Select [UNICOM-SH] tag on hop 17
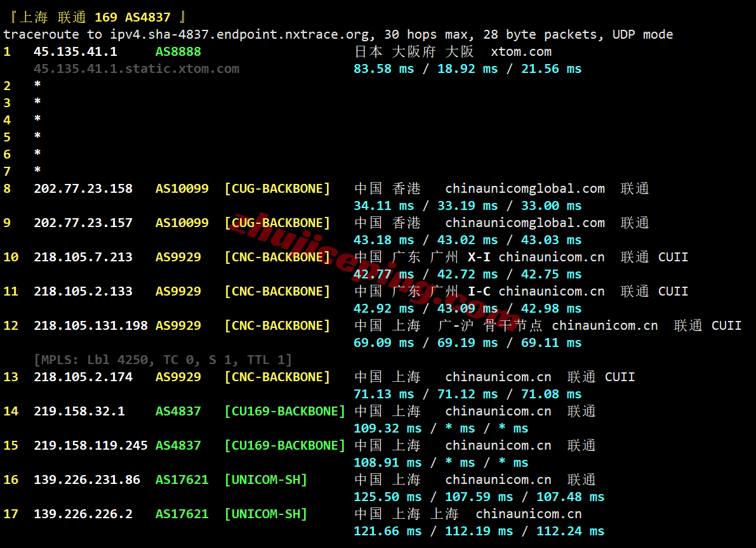The image size is (756, 548). pyautogui.click(x=266, y=514)
